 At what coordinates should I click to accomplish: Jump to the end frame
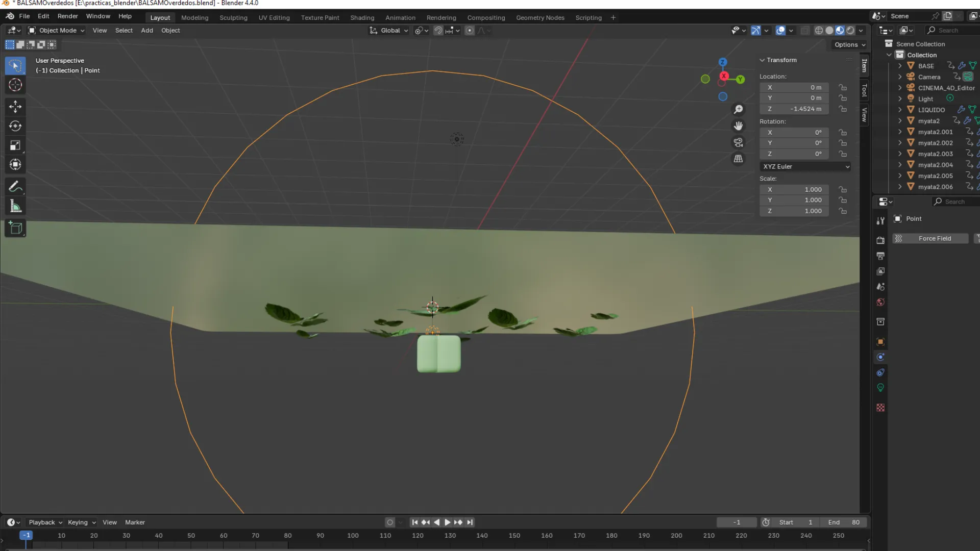[x=470, y=522]
